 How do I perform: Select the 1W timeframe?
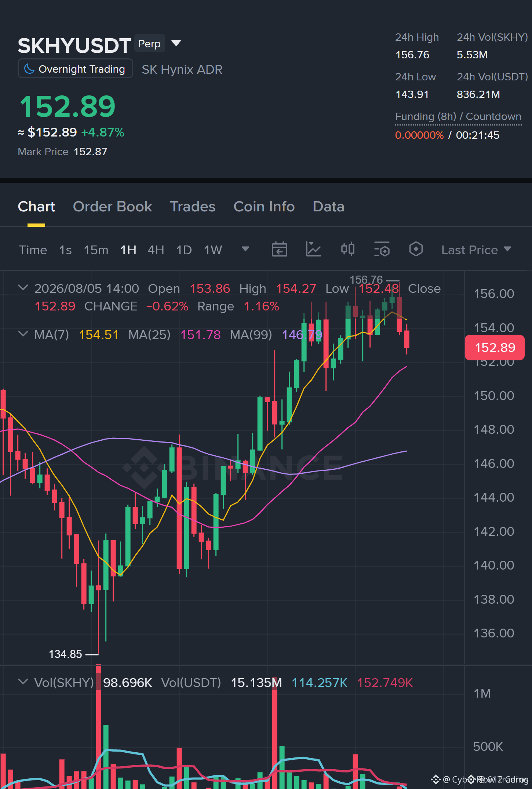[213, 250]
